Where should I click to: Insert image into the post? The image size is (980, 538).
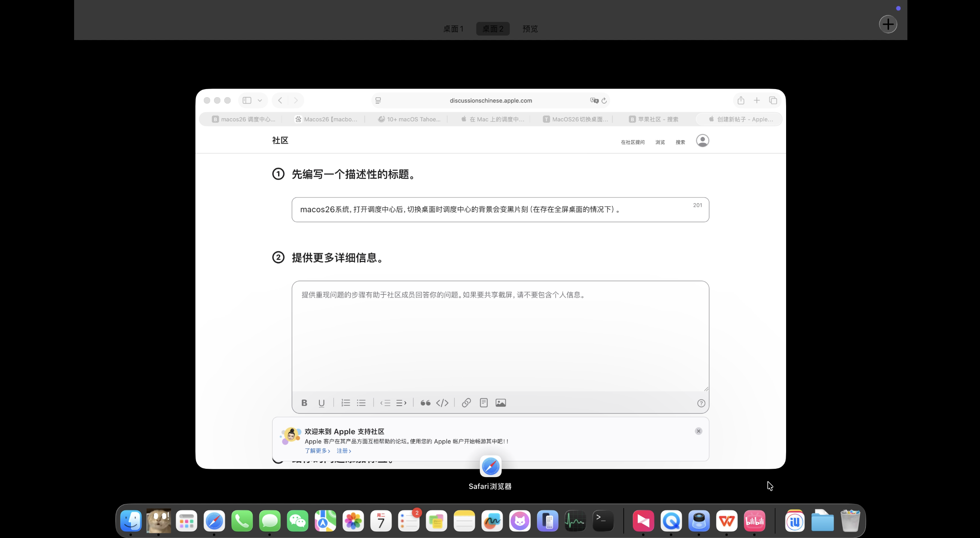click(500, 403)
